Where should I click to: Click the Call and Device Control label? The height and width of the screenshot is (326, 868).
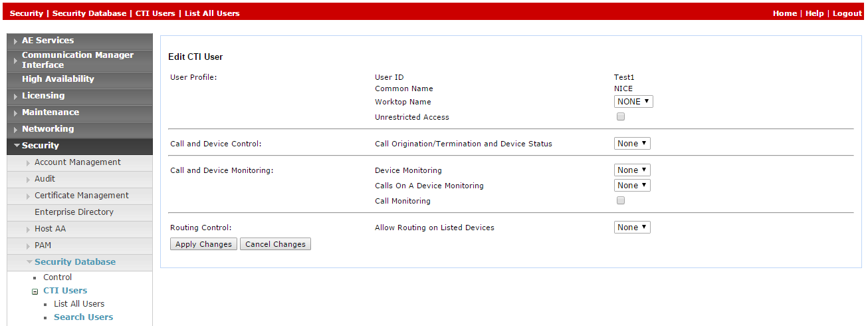click(216, 144)
